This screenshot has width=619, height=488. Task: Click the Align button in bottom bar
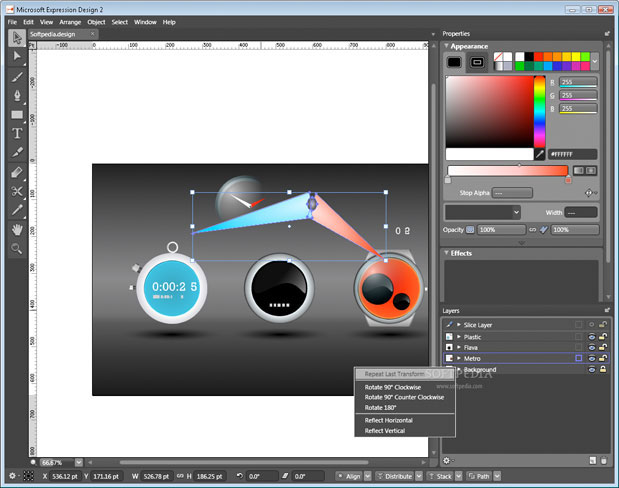coord(352,476)
